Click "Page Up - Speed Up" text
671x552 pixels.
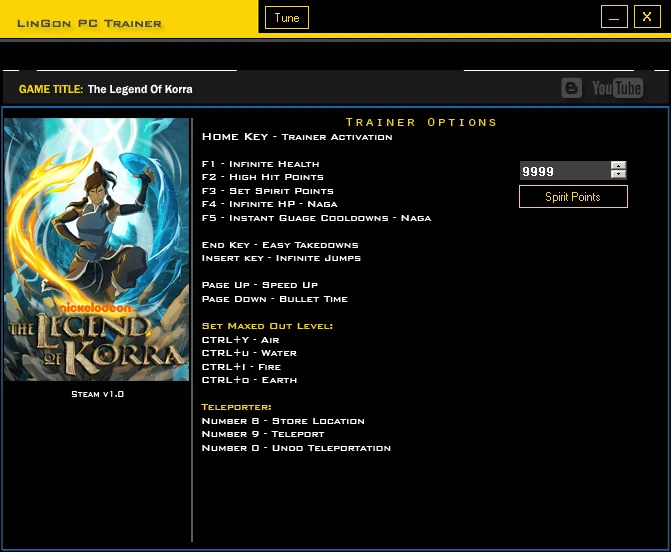(x=260, y=285)
